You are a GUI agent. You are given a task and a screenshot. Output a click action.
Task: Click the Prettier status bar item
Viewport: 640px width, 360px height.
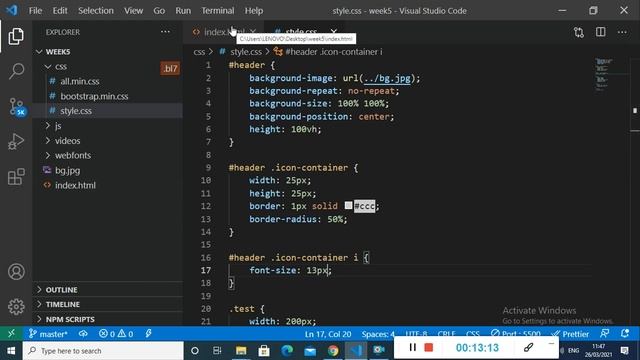pos(570,334)
